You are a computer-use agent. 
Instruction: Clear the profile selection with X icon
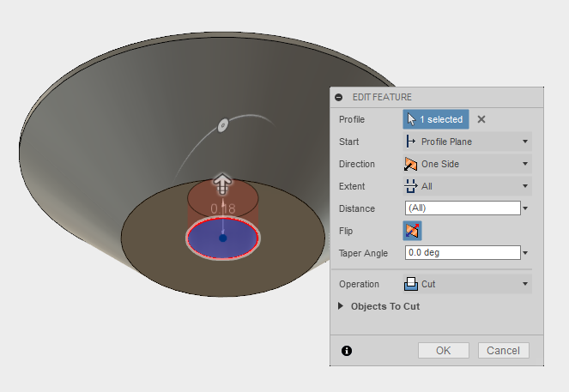tap(481, 119)
